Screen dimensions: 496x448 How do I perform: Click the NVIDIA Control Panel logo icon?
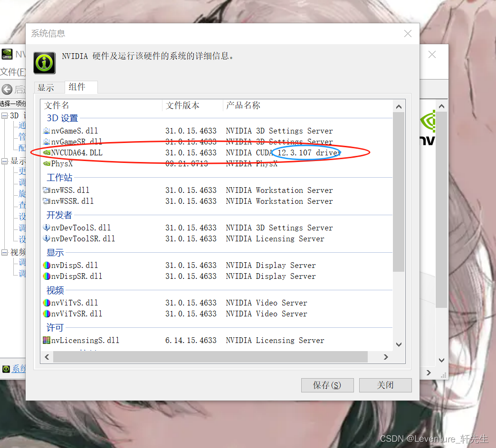[x=6, y=54]
